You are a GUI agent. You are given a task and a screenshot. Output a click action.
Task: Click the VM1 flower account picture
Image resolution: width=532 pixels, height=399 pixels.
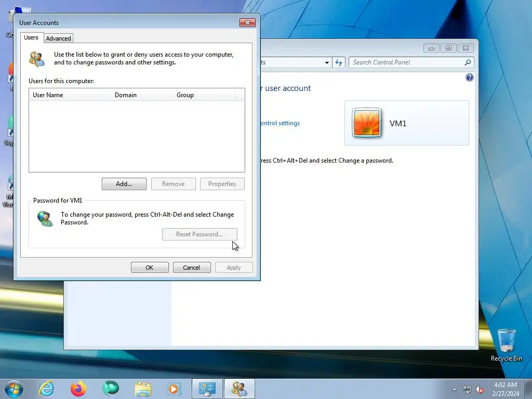(x=366, y=123)
